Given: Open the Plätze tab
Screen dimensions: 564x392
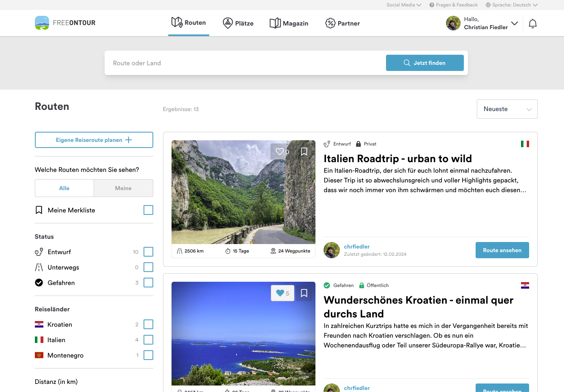Looking at the screenshot, I should [x=238, y=23].
